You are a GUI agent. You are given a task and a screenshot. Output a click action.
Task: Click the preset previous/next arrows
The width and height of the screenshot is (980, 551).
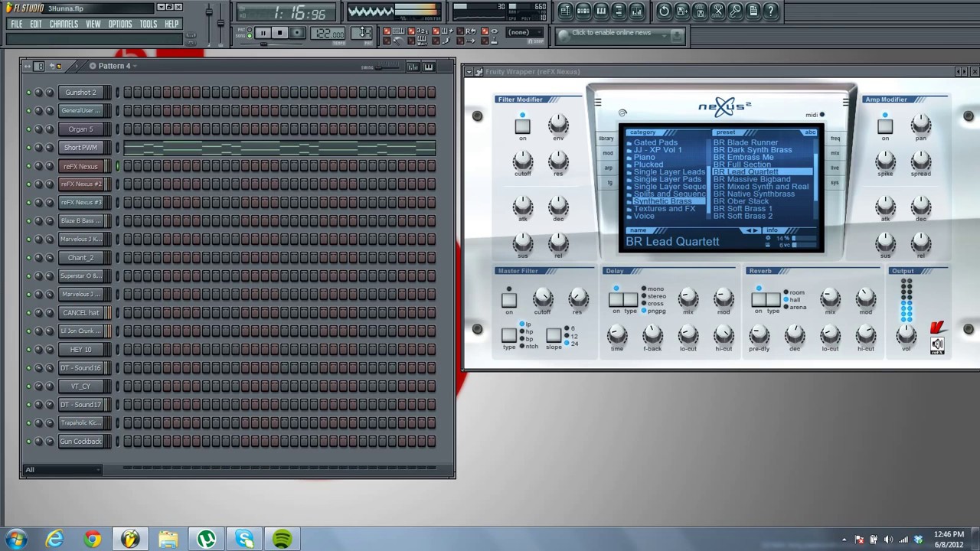click(753, 230)
